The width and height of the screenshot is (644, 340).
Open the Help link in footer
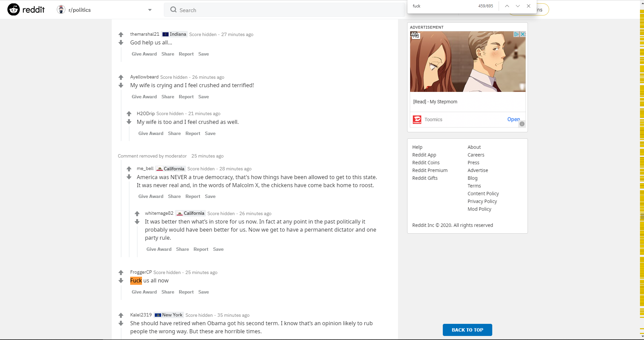pos(417,147)
